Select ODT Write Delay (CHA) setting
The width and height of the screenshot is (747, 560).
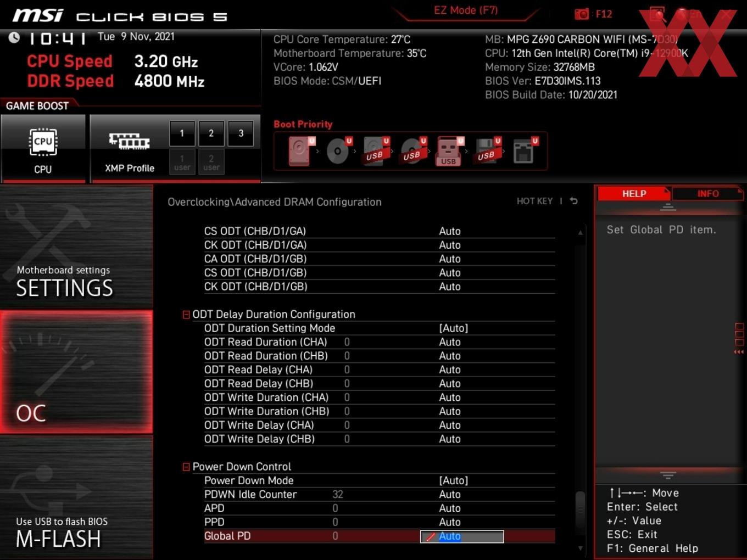tap(379, 425)
